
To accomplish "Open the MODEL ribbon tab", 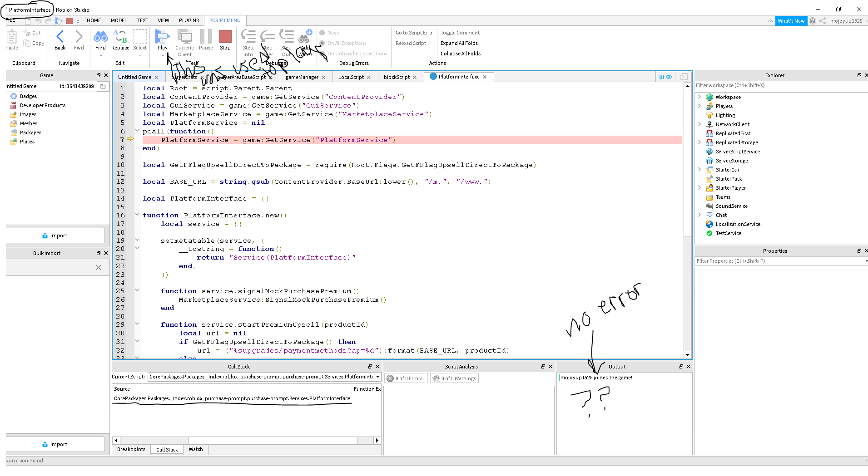I will [x=119, y=20].
